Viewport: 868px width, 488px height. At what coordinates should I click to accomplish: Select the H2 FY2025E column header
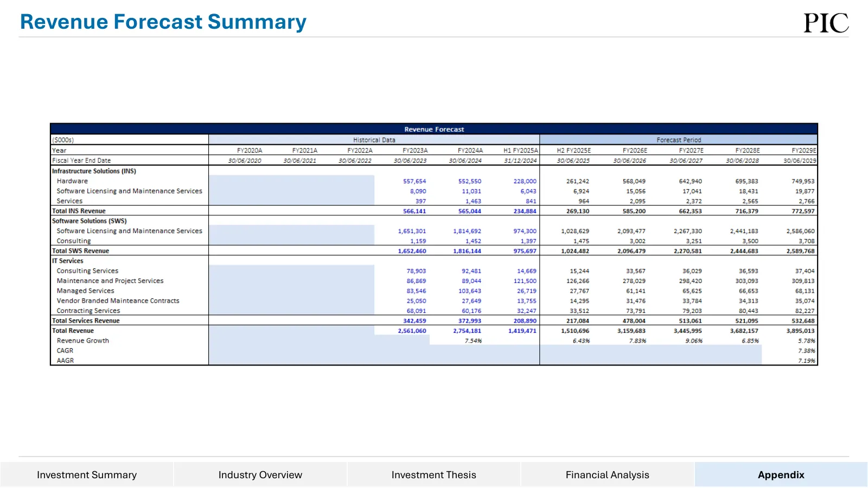click(574, 151)
